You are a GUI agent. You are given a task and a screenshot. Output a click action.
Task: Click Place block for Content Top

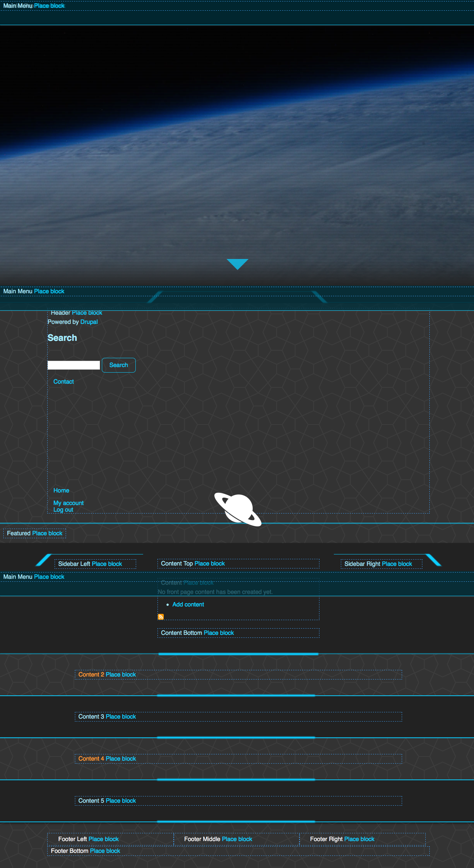point(210,563)
